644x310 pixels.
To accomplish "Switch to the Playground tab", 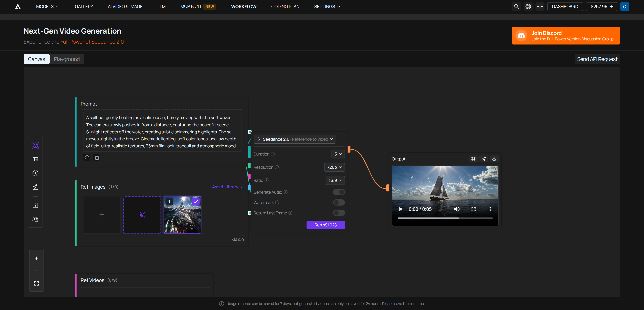I will 67,59.
